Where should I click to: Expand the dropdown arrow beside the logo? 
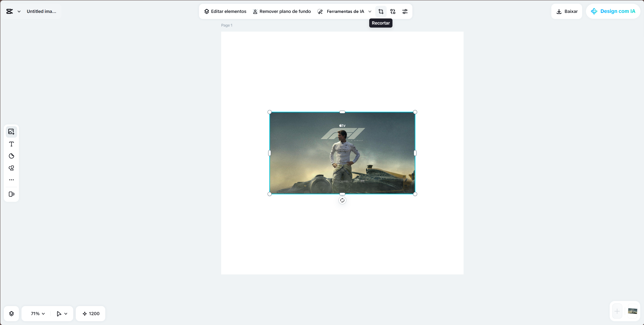[19, 12]
